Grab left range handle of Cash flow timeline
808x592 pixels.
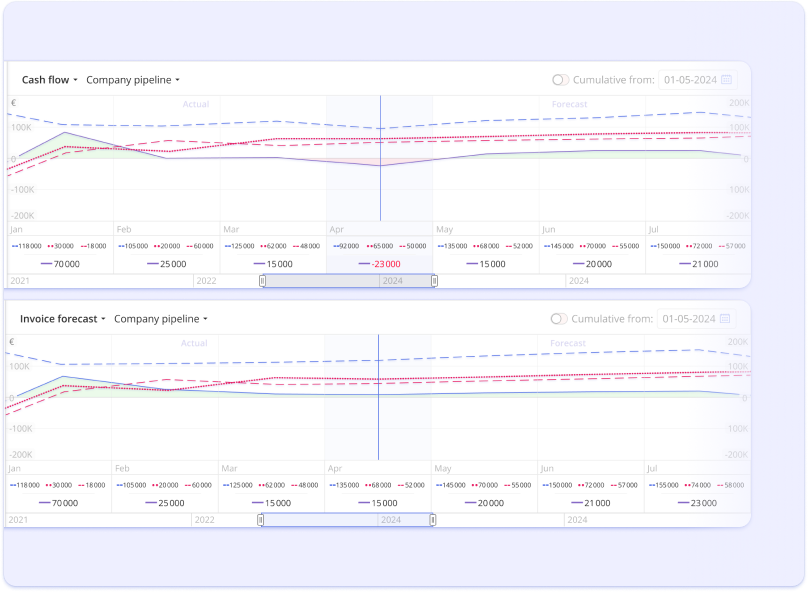click(262, 281)
